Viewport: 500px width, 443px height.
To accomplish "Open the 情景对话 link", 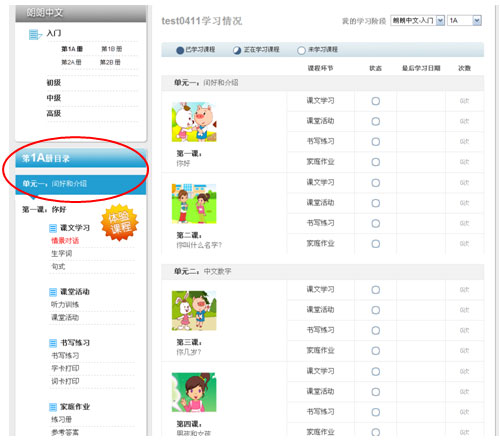I will click(65, 241).
